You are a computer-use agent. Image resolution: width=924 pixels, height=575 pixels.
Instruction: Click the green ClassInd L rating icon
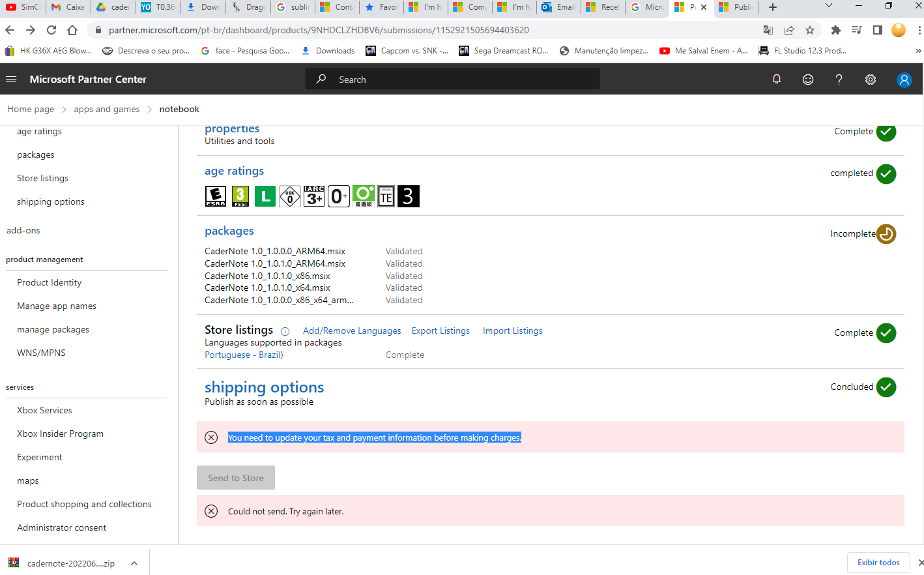(265, 196)
